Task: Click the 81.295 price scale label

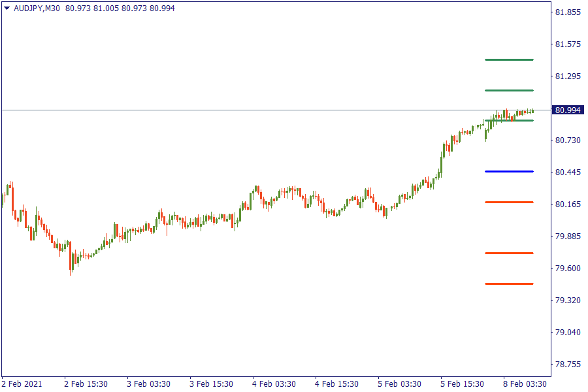Action: (x=568, y=76)
